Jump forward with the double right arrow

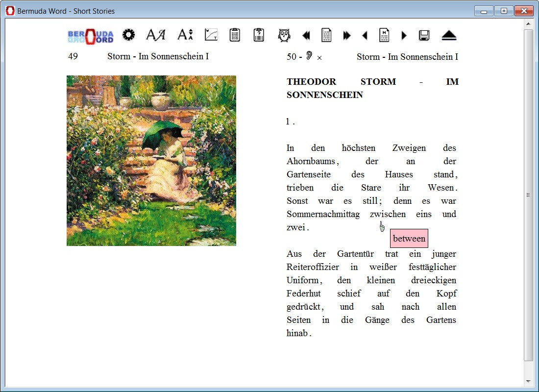tap(347, 35)
